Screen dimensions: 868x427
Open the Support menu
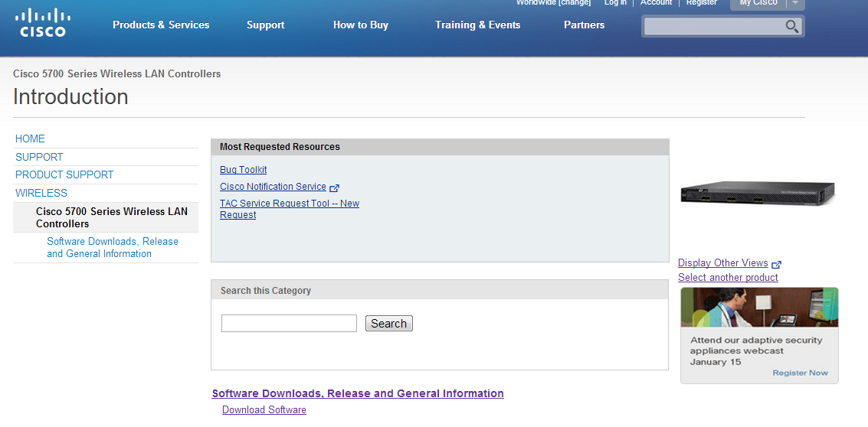[x=266, y=25]
